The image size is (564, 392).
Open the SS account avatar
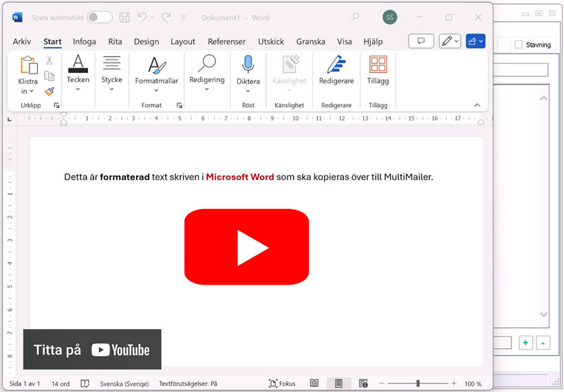coord(389,17)
